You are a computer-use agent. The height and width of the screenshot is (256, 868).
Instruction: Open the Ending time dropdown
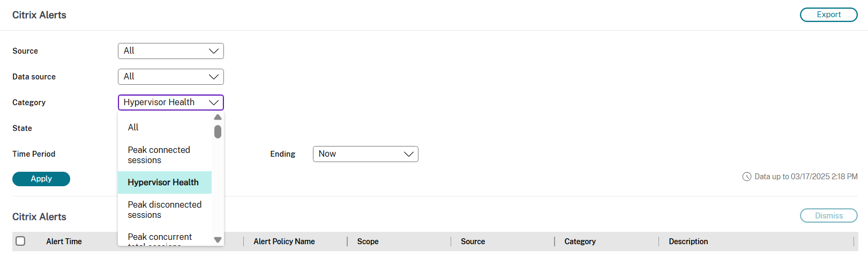[365, 154]
